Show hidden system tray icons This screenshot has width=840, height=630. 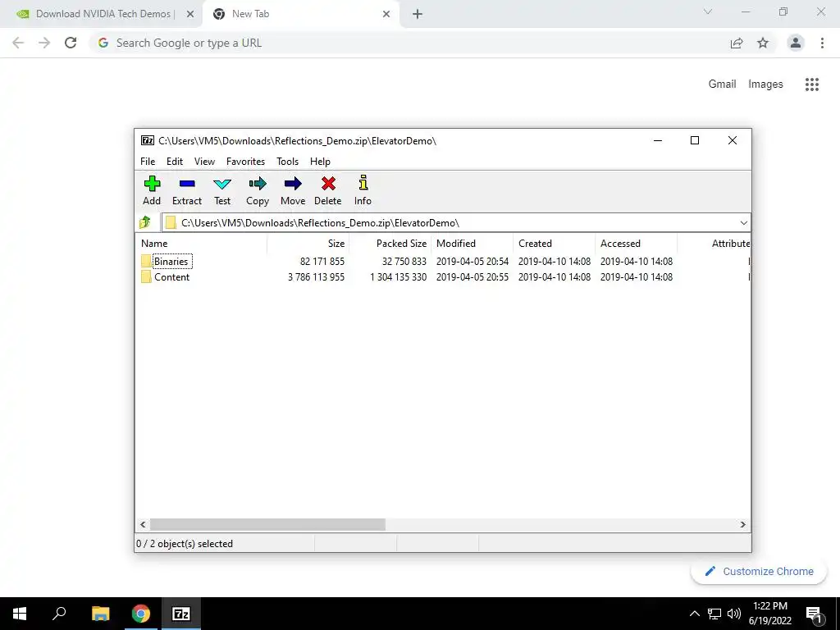pos(695,614)
